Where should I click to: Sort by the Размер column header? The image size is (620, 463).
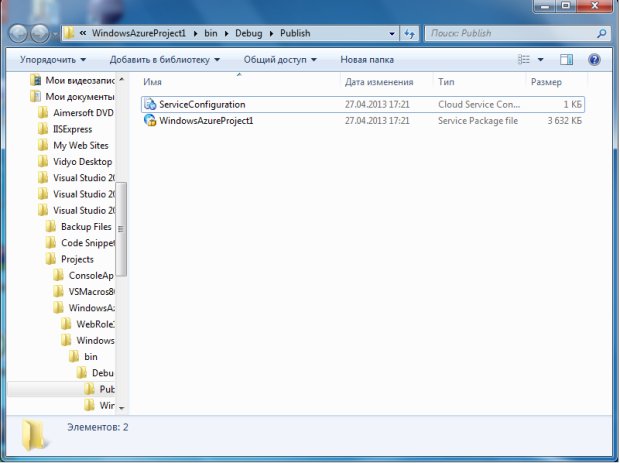546,82
